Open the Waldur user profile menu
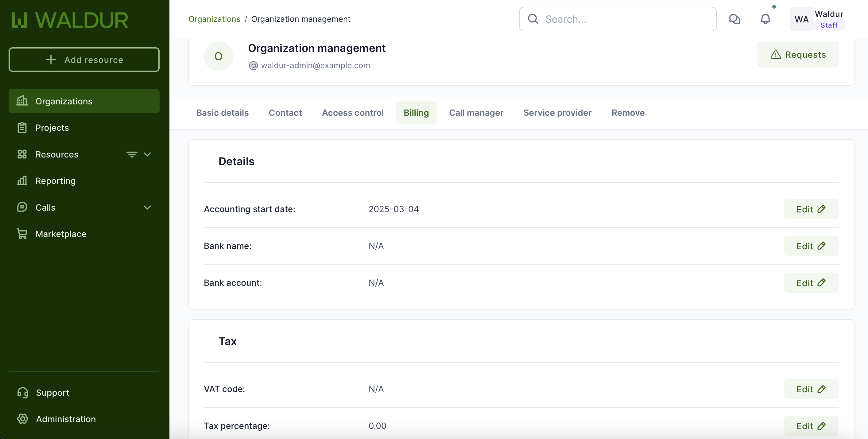The height and width of the screenshot is (439, 868). (x=817, y=19)
